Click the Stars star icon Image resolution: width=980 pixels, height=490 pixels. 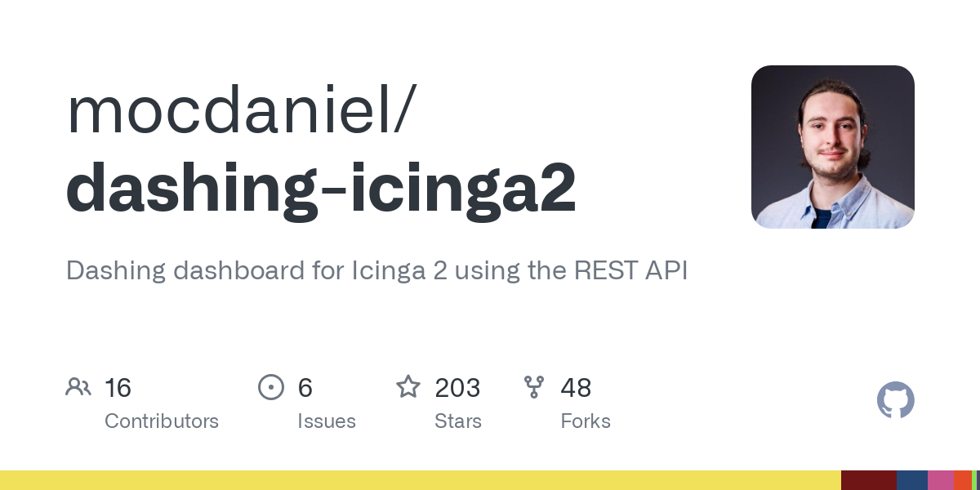(408, 386)
